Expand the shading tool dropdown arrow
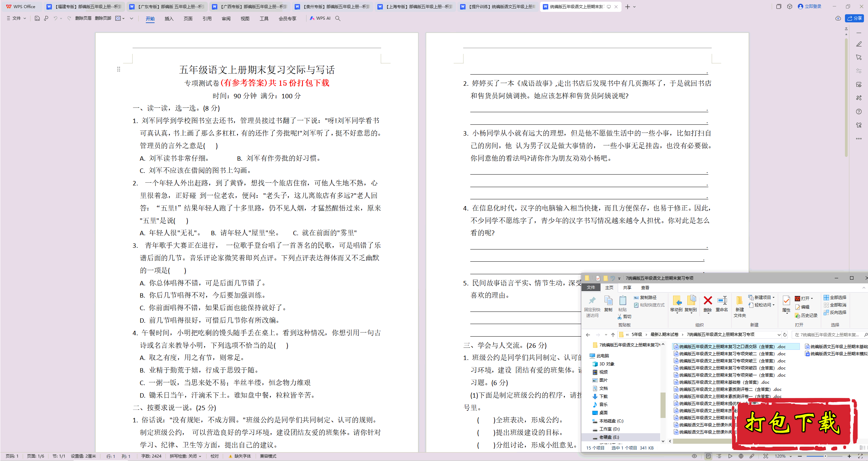Viewport: 868px width, 461px height. click(x=123, y=18)
